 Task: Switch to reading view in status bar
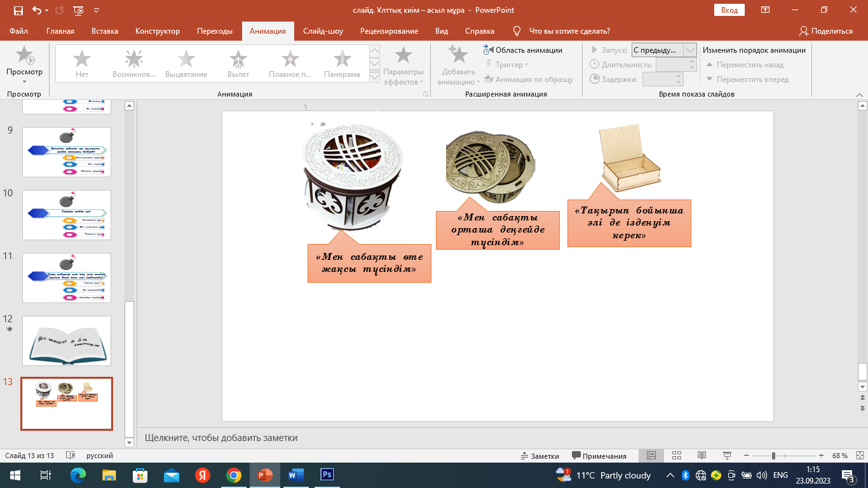click(x=702, y=456)
